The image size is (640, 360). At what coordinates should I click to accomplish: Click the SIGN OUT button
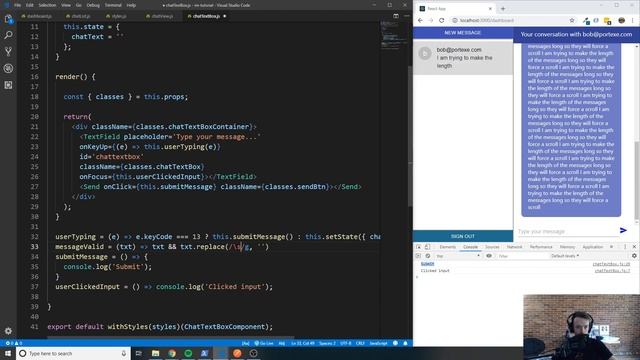tap(463, 236)
